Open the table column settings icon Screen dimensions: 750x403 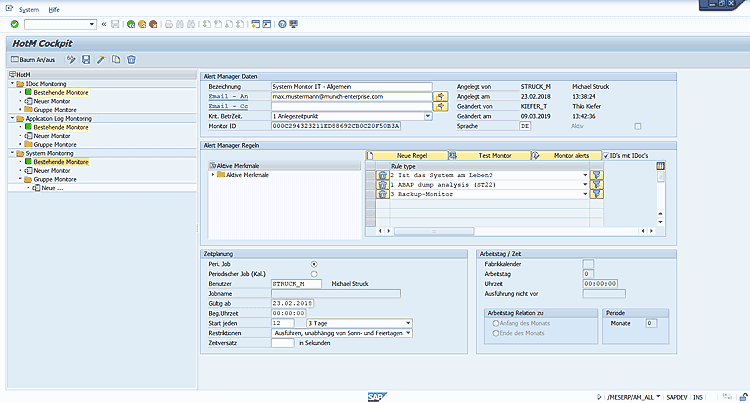point(661,166)
